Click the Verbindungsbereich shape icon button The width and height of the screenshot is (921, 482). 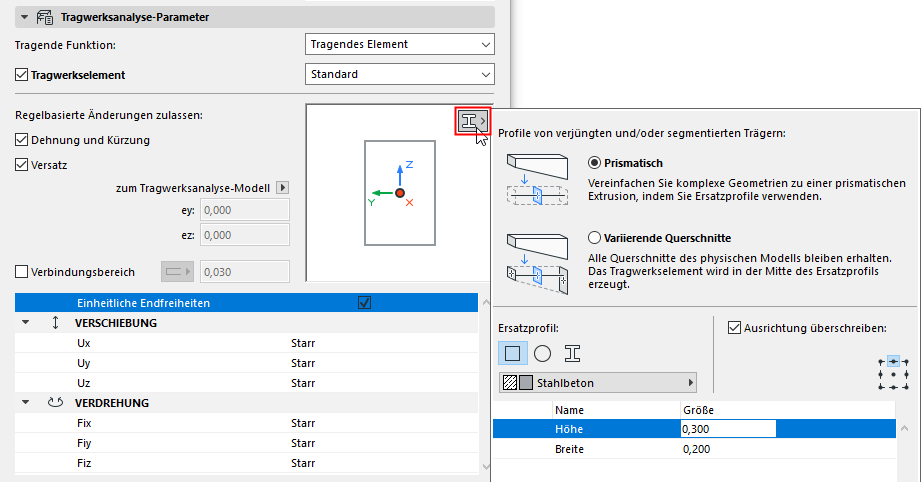pyautogui.click(x=175, y=270)
